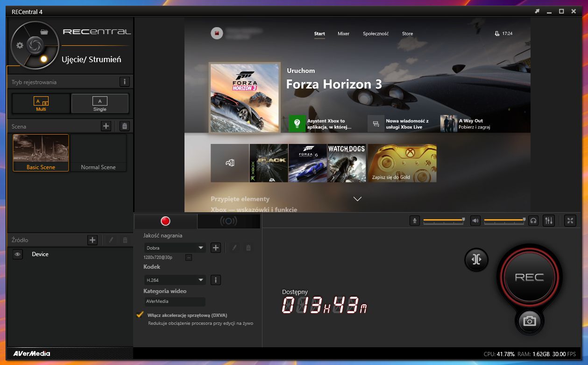Adjust the microphone volume slider
Viewport: 588px width, 365px height.
click(444, 221)
